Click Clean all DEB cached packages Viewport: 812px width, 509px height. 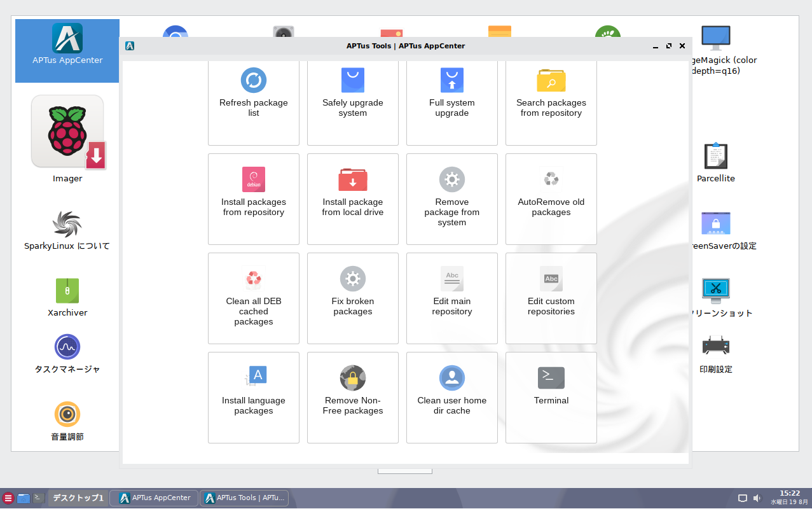(x=254, y=298)
